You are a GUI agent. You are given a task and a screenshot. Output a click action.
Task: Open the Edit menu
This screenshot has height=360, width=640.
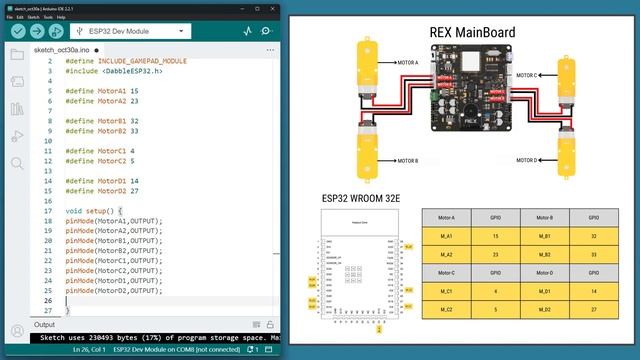point(20,17)
